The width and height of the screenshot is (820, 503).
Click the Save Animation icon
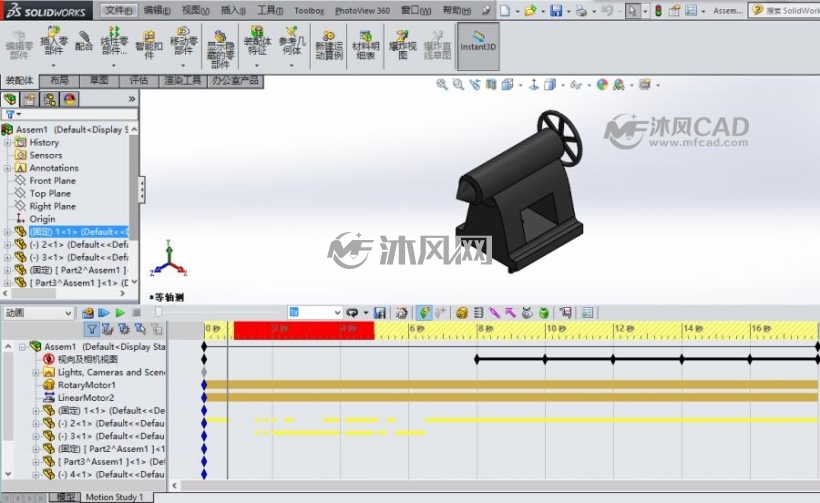pyautogui.click(x=380, y=313)
